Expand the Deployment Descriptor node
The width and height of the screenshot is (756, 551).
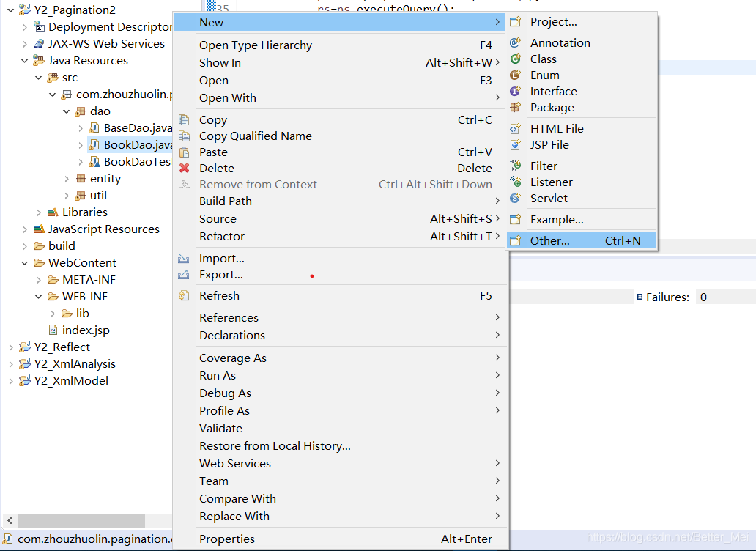pos(25,27)
